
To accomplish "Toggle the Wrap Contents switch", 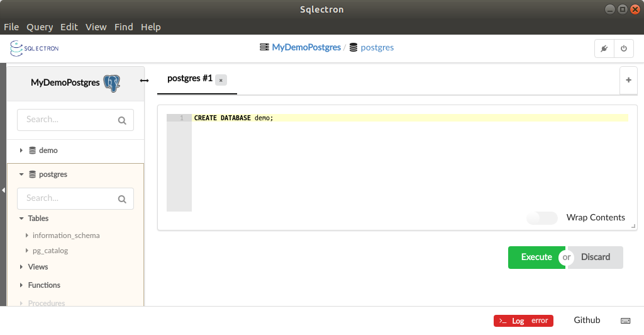I will (x=542, y=218).
